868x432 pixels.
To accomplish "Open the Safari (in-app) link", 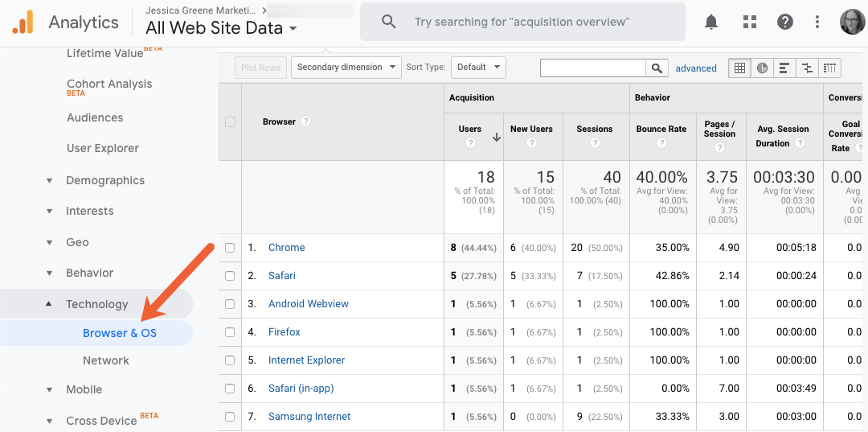I will [x=301, y=389].
